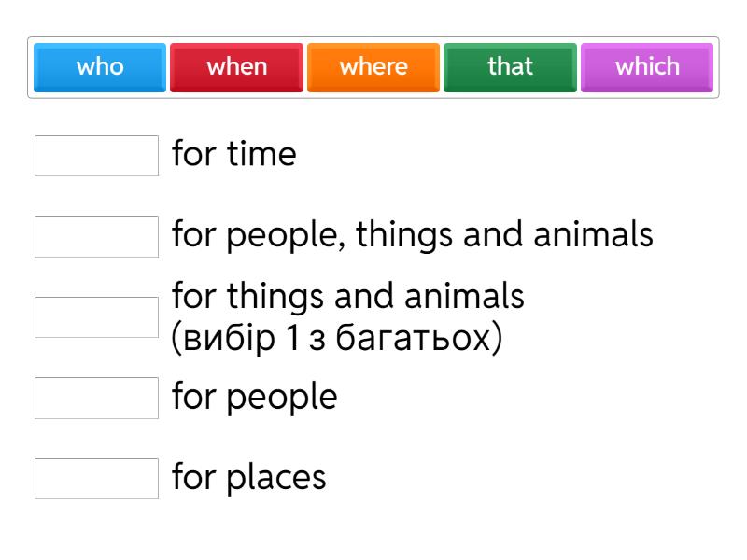This screenshot has height=560, width=747.
Task: Click the answer box next to 'for things and animals'
Action: 96,317
